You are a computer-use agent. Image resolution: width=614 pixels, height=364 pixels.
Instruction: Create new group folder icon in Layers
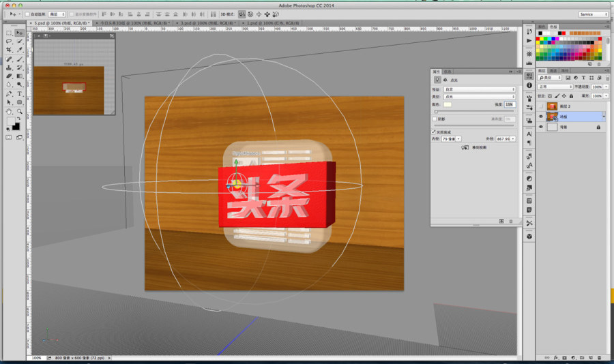[582, 358]
